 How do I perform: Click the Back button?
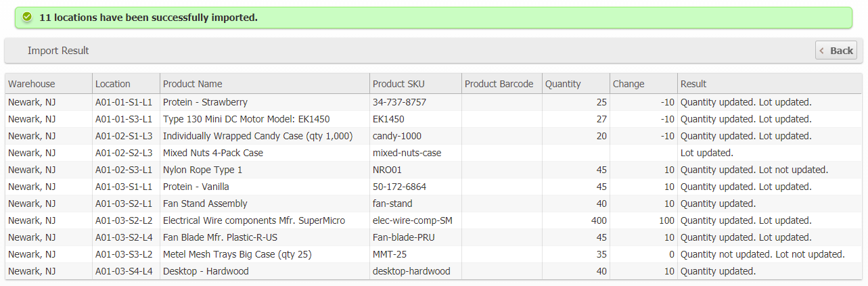tap(836, 51)
